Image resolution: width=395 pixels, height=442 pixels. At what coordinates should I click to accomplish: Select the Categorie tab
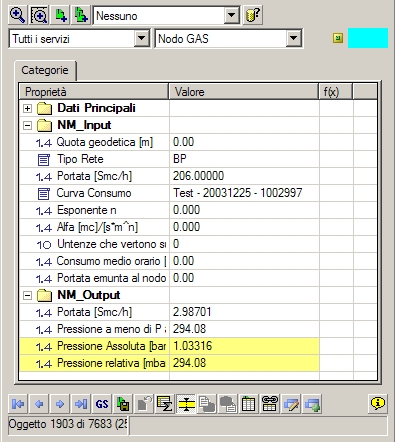coord(45,70)
